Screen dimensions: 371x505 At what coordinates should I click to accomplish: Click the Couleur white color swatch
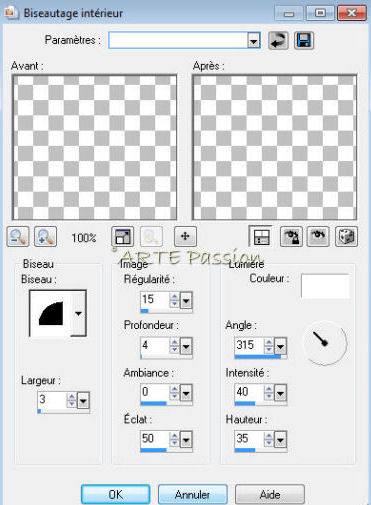[x=325, y=286]
